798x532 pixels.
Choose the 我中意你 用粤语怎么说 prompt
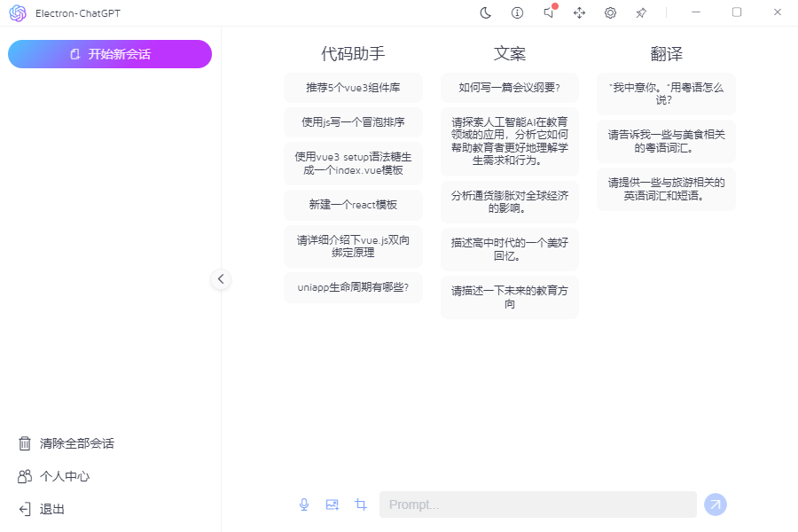666,94
